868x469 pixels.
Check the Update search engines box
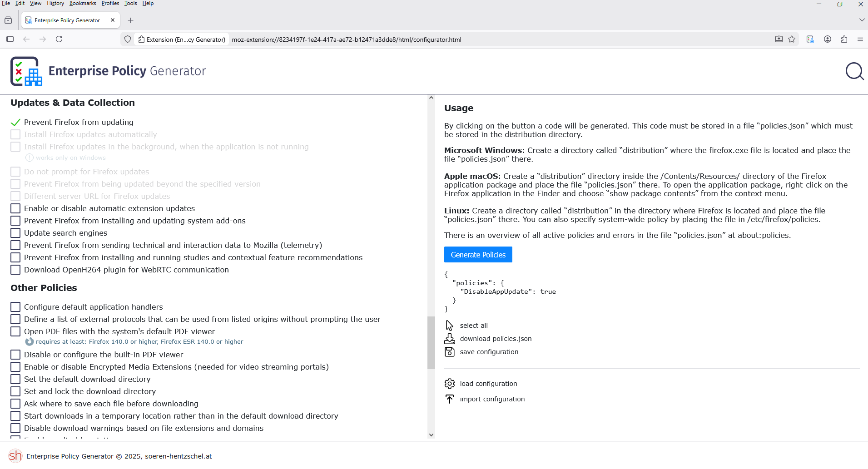coord(15,233)
